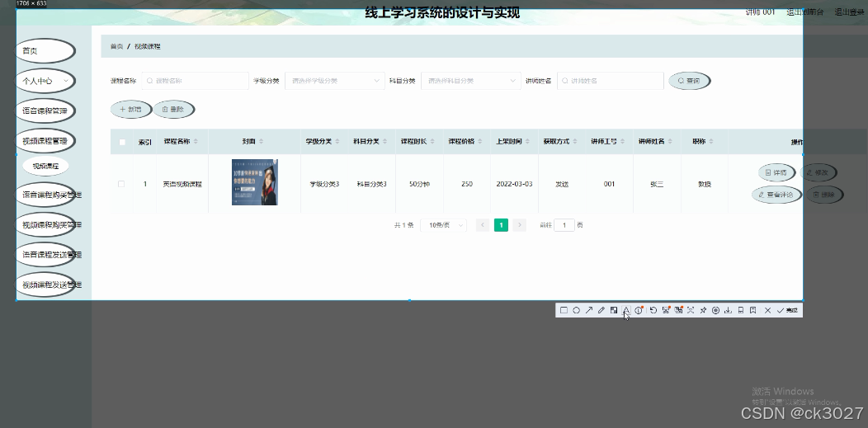
Task: Sort by 学级分类 column arrows
Action: 337,142
